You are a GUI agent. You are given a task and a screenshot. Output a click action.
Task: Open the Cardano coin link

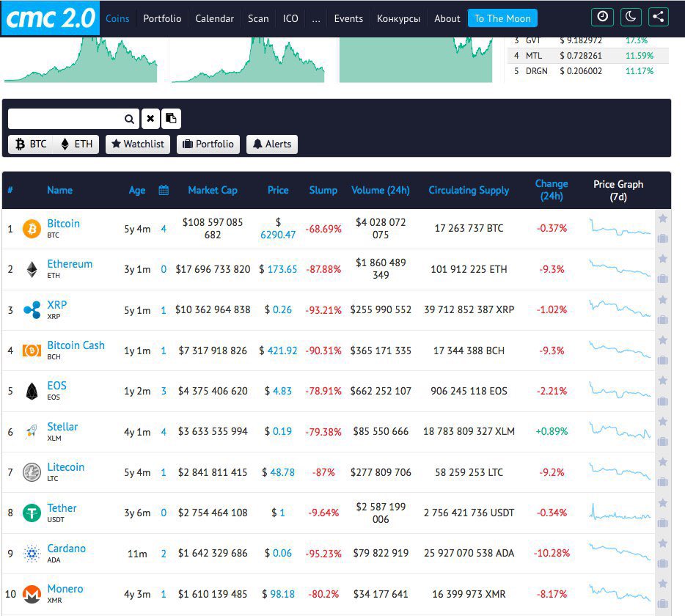point(67,549)
